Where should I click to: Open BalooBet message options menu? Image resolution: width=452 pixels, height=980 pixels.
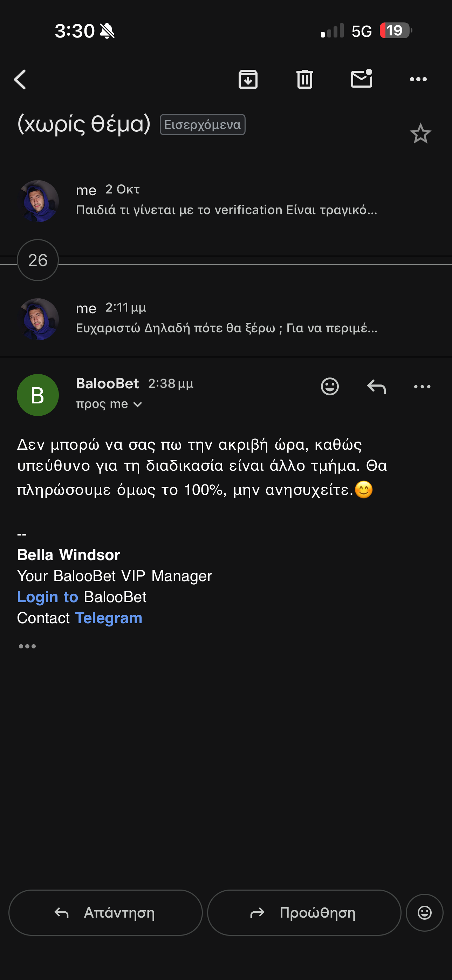click(422, 387)
